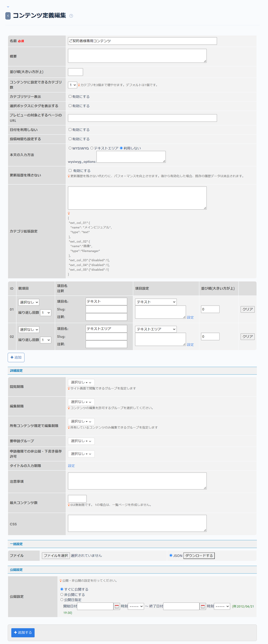Select the 利用しない radio option

[121, 148]
